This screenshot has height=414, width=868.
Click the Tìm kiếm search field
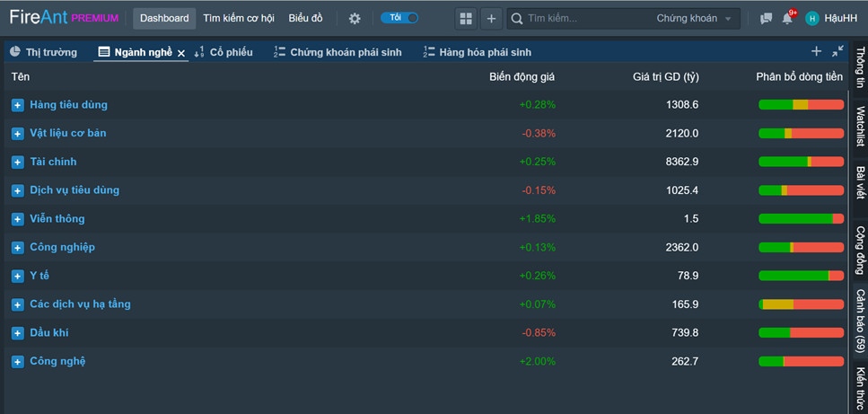click(x=583, y=18)
